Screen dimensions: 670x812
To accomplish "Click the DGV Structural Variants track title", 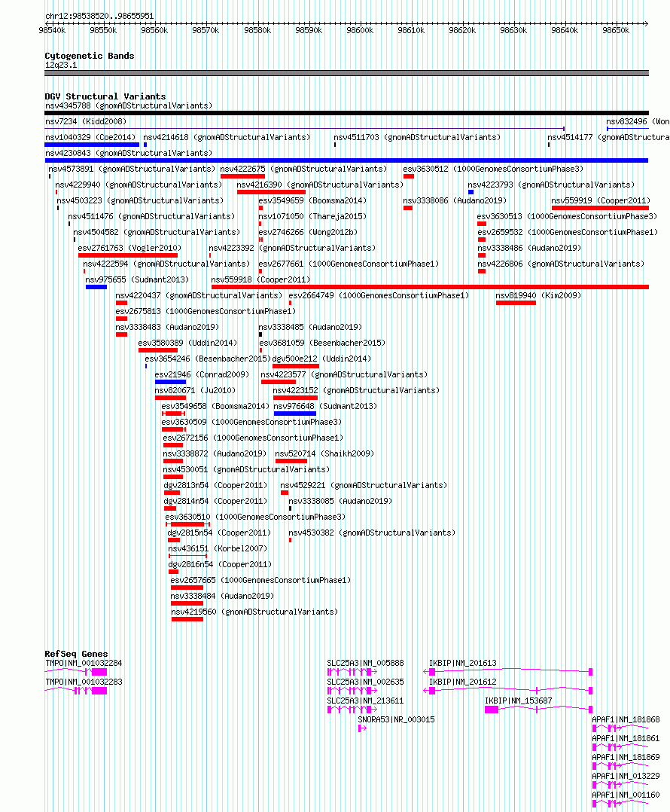I will tap(105, 96).
